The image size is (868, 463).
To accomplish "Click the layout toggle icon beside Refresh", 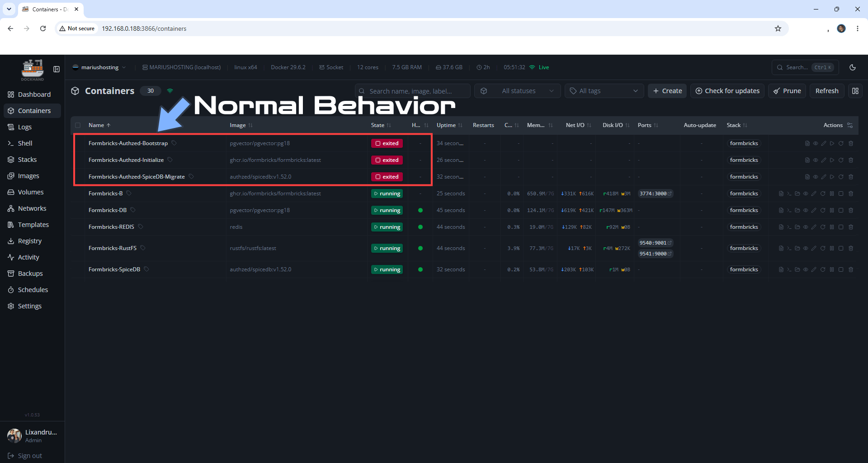I will point(855,91).
